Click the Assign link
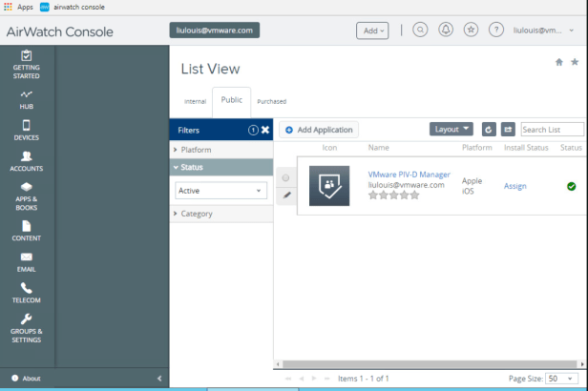 [x=514, y=186]
